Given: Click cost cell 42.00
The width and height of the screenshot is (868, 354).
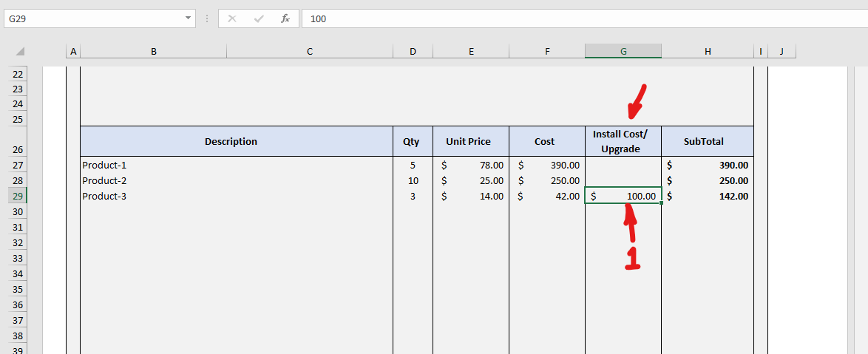Looking at the screenshot, I should (x=547, y=196).
